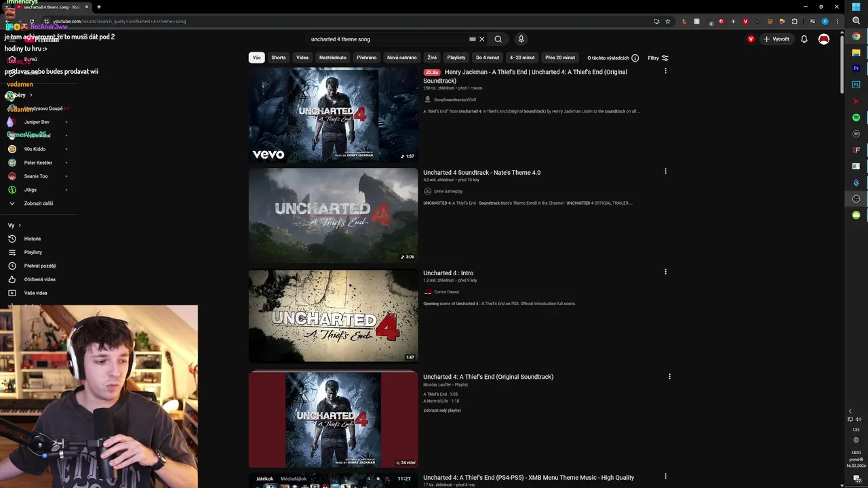Open JGigs subscription channel
This screenshot has width=868, height=488.
(31, 190)
